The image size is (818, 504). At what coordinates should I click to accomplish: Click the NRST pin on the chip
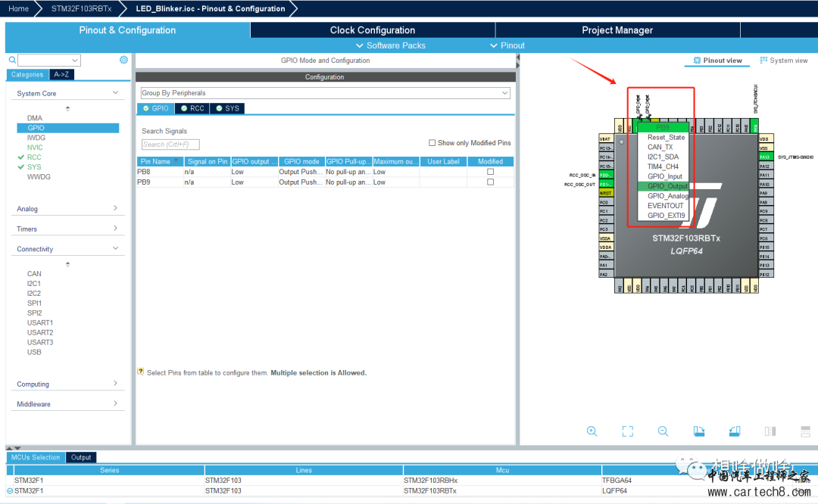click(x=606, y=193)
